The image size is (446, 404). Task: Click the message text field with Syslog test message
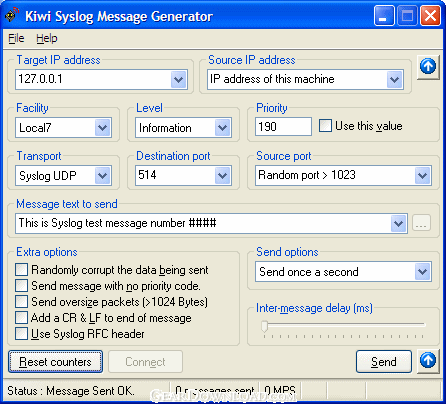click(203, 223)
